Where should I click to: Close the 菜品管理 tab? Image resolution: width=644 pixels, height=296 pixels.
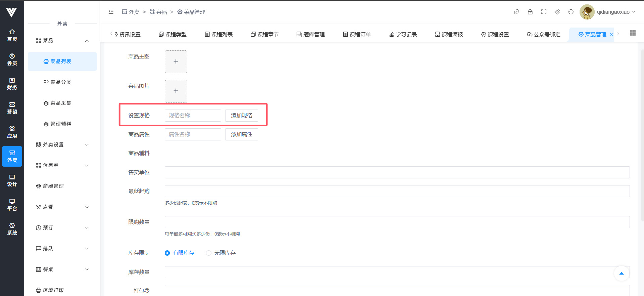click(611, 35)
